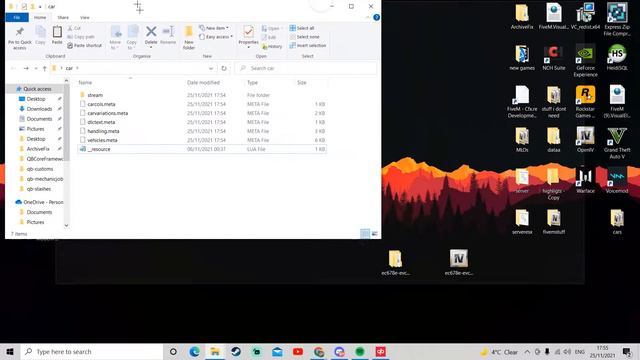Click Select none in ribbon
This screenshot has width=640, height=360.
click(304, 37)
